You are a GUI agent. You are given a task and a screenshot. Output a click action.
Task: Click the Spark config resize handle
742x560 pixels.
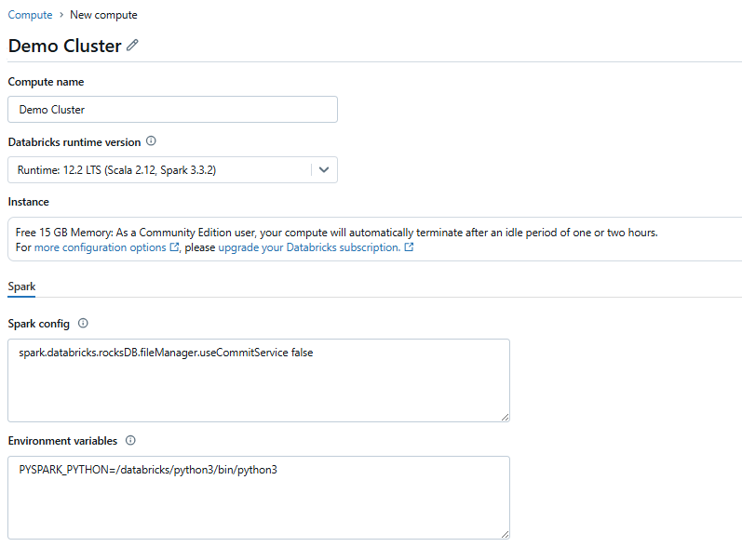505,417
